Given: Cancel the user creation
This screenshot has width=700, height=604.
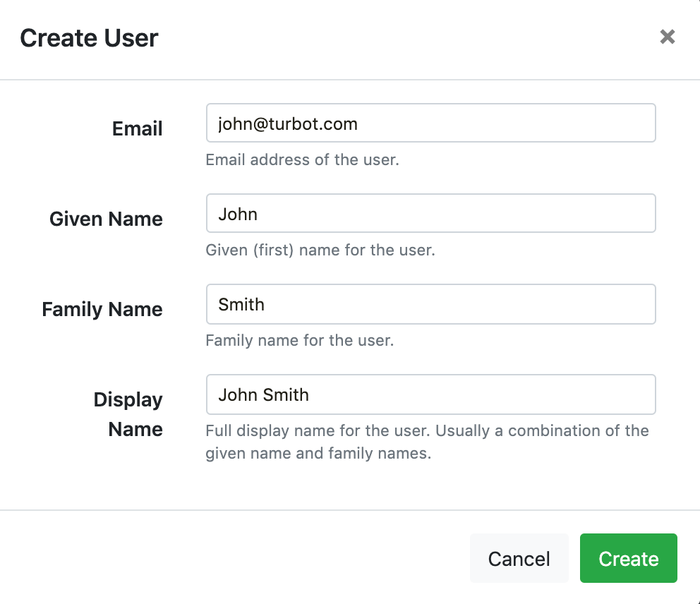Looking at the screenshot, I should pyautogui.click(x=519, y=558).
